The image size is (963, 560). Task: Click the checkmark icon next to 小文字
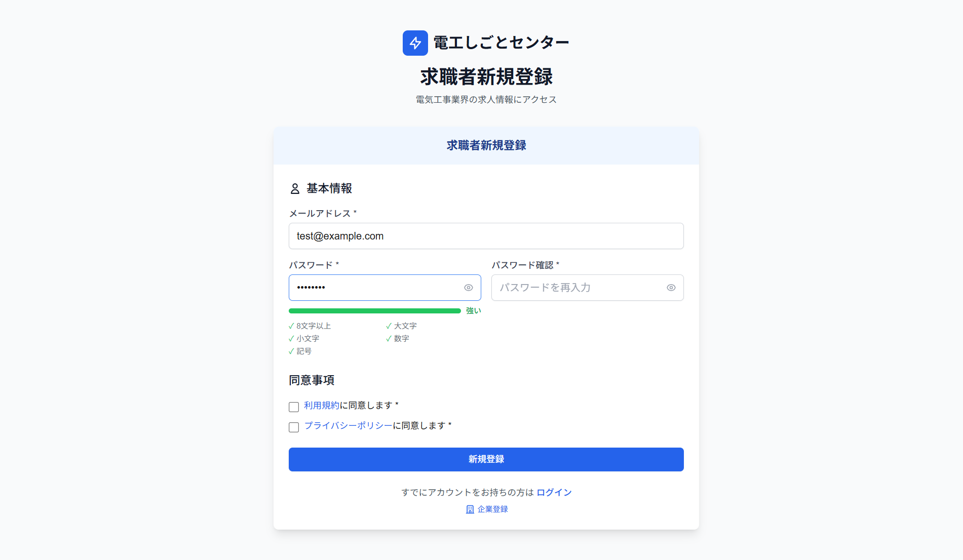[x=291, y=338]
